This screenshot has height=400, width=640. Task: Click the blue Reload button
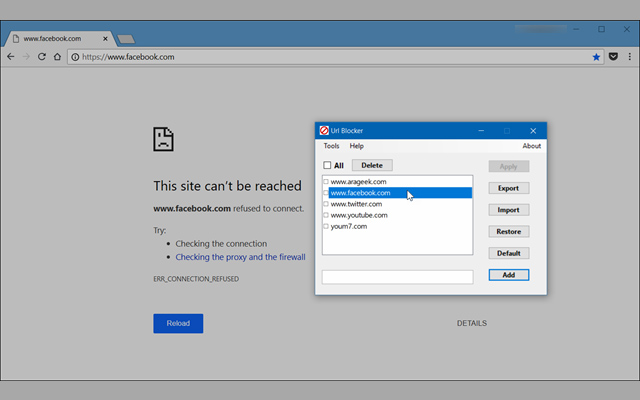pyautogui.click(x=178, y=323)
